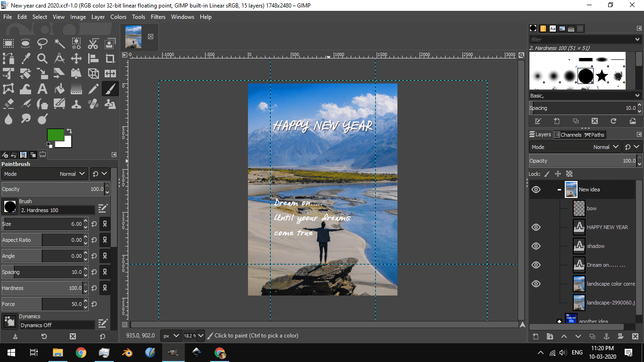This screenshot has height=362, width=644.
Task: Hide the landscape color corrected layer
Action: tap(536, 283)
